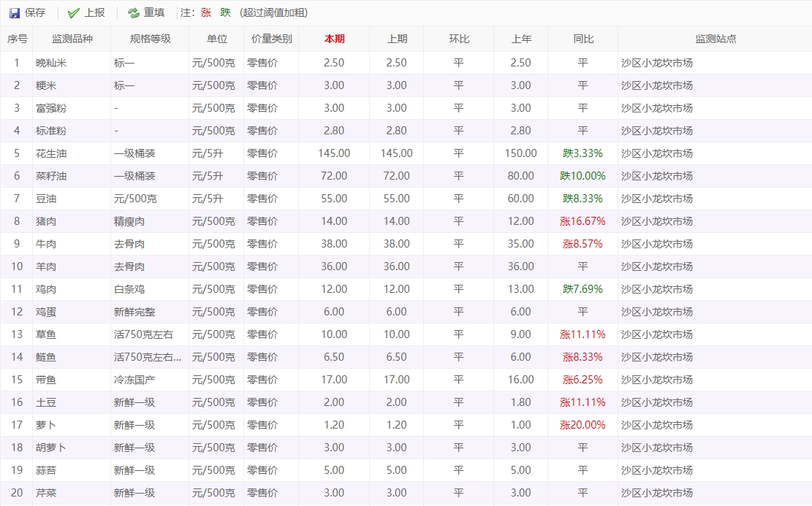The height and width of the screenshot is (506, 812).
Task: Click 跌10.00% in the 菜籽油 row
Action: pos(583,176)
